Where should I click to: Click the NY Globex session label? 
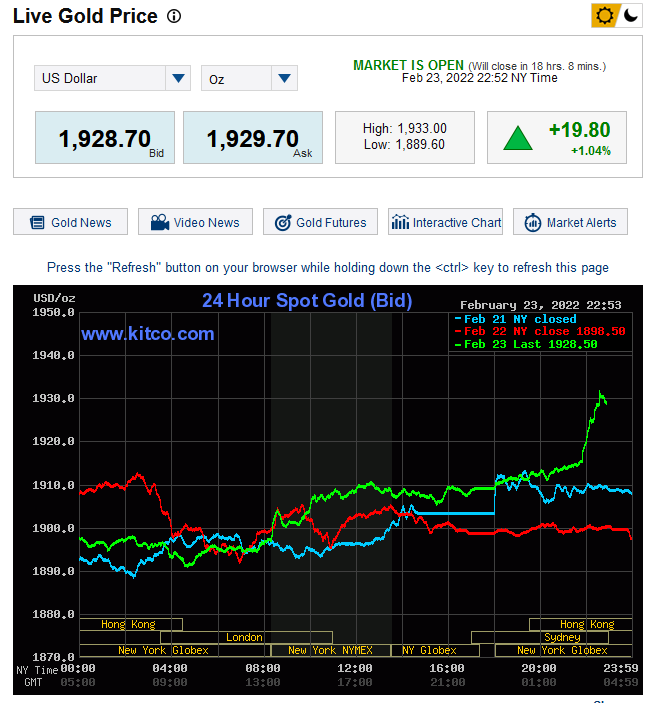[x=429, y=650]
